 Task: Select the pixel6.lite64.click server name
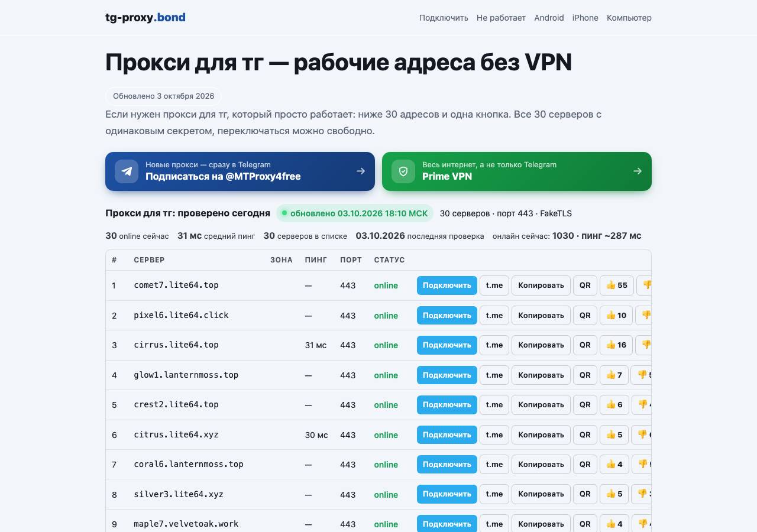point(181,315)
